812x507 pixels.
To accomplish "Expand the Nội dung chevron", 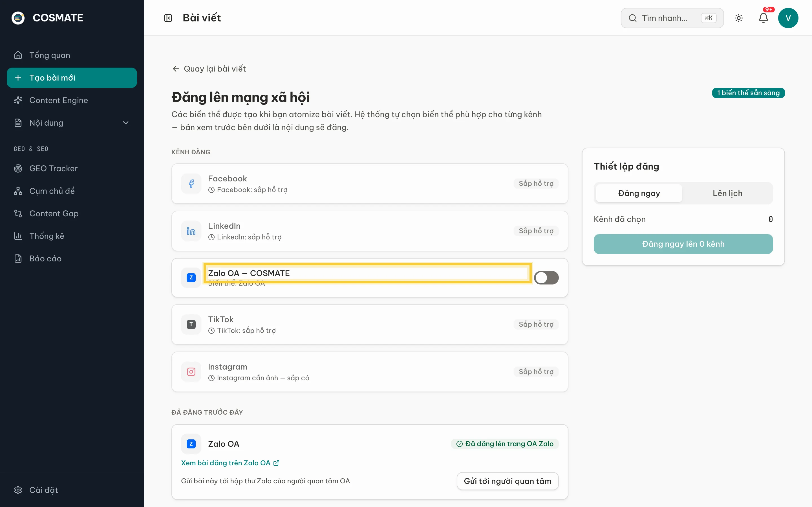I will [x=126, y=123].
